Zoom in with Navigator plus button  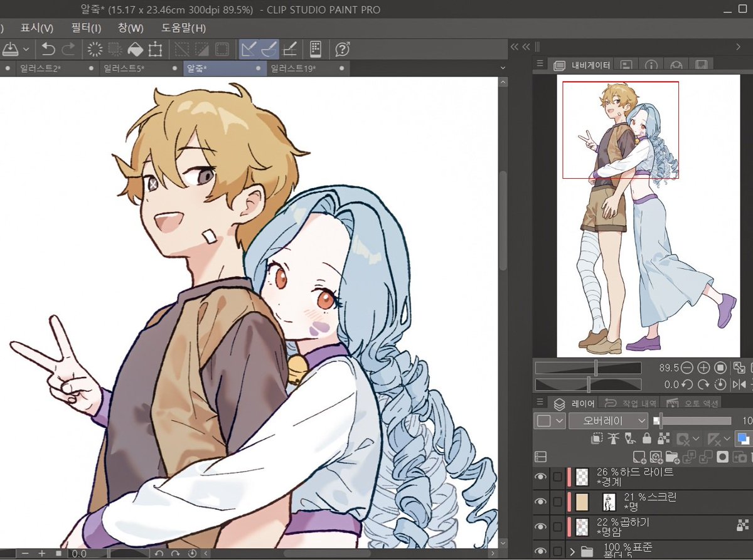coord(704,367)
